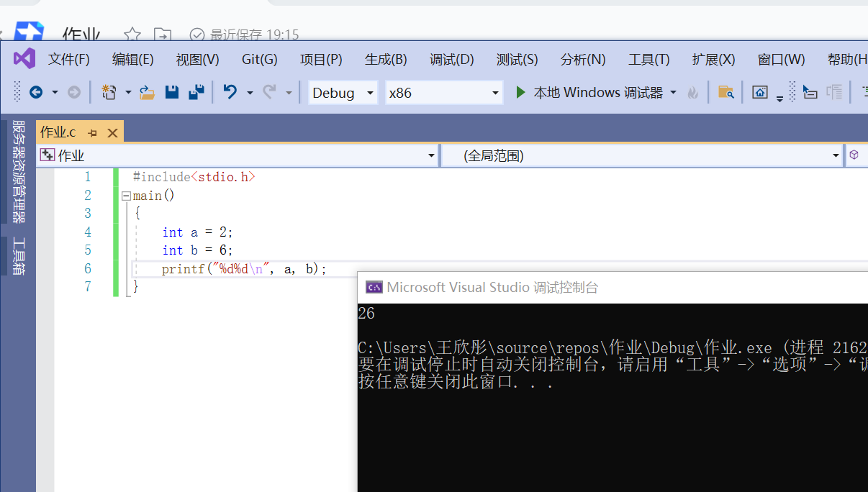Open toolbar overflow options arrow
This screenshot has height=492, width=868.
(x=779, y=99)
